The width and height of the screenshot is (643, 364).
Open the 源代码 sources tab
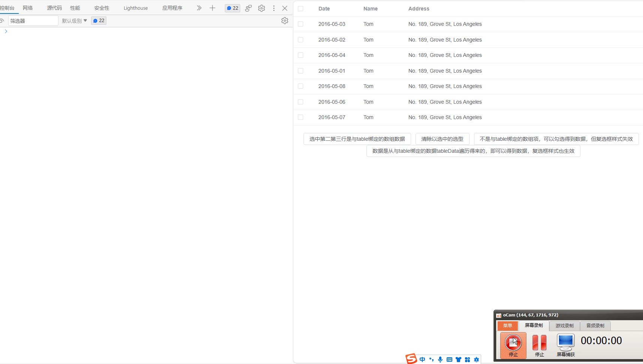tap(54, 8)
